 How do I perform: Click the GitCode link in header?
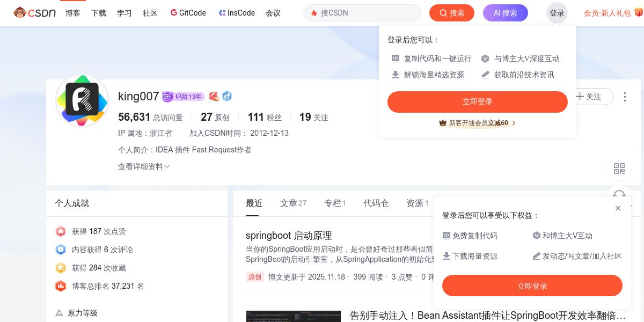coord(188,12)
